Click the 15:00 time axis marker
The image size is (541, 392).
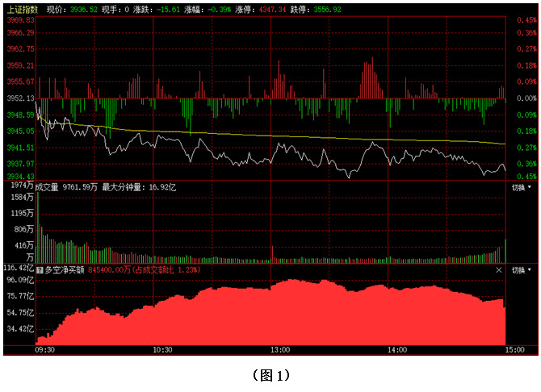pyautogui.click(x=515, y=350)
